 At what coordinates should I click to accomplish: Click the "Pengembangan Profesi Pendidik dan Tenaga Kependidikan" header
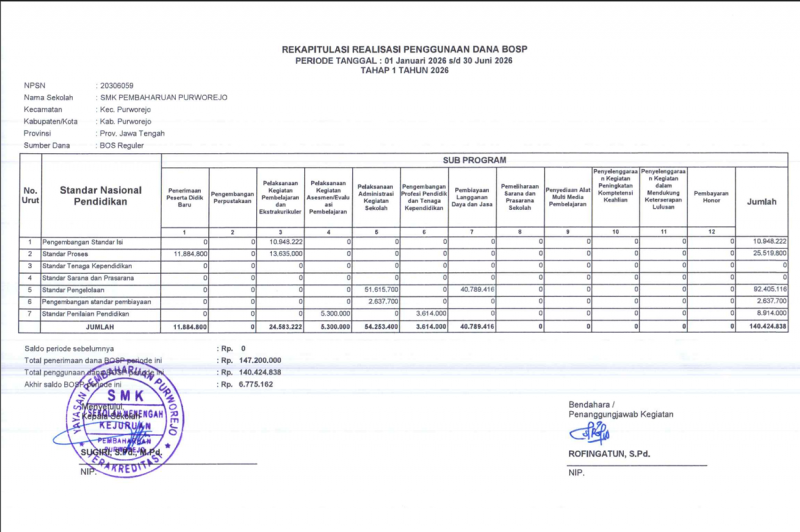click(x=424, y=197)
